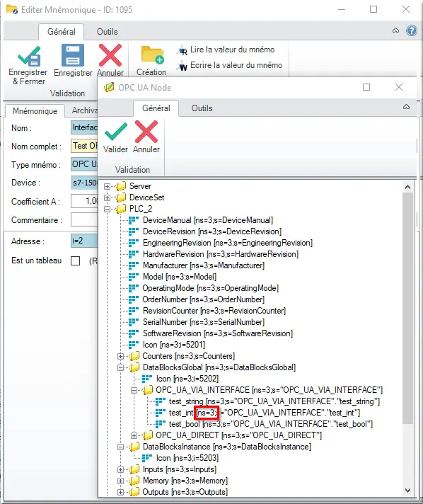Click the Enregistrer floppy disk icon
Screen dimensions: 423x504
[73, 55]
